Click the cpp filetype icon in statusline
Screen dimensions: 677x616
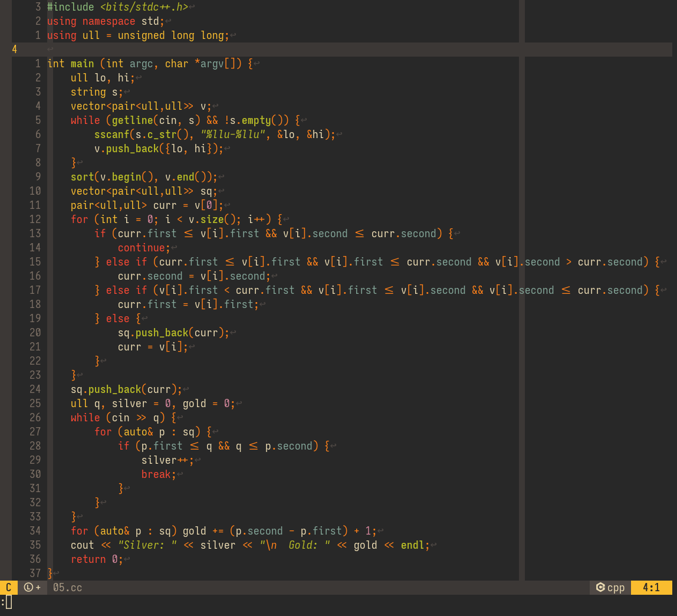point(600,588)
